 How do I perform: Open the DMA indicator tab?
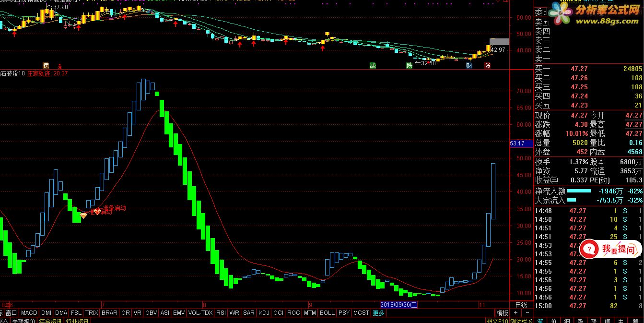(61, 312)
